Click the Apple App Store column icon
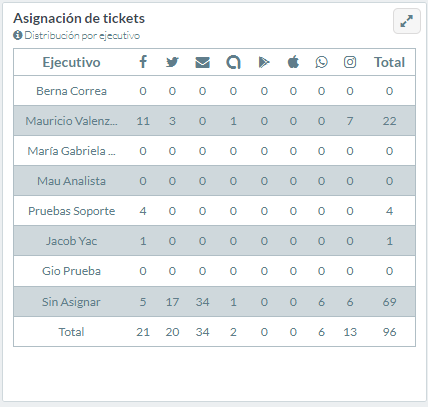Image resolution: width=428 pixels, height=407 pixels. point(293,62)
